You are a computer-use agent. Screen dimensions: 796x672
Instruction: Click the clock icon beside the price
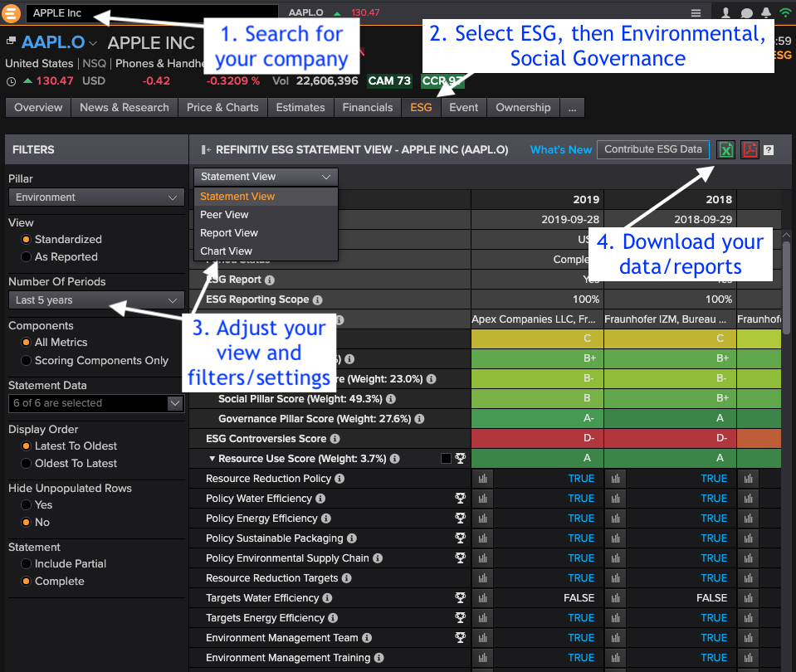[11, 81]
